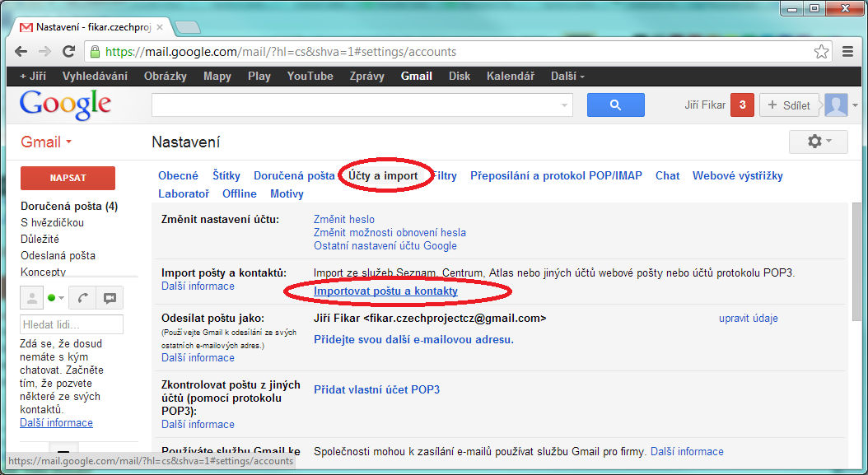Click the NAPSAT compose button
868x475 pixels.
tap(68, 179)
